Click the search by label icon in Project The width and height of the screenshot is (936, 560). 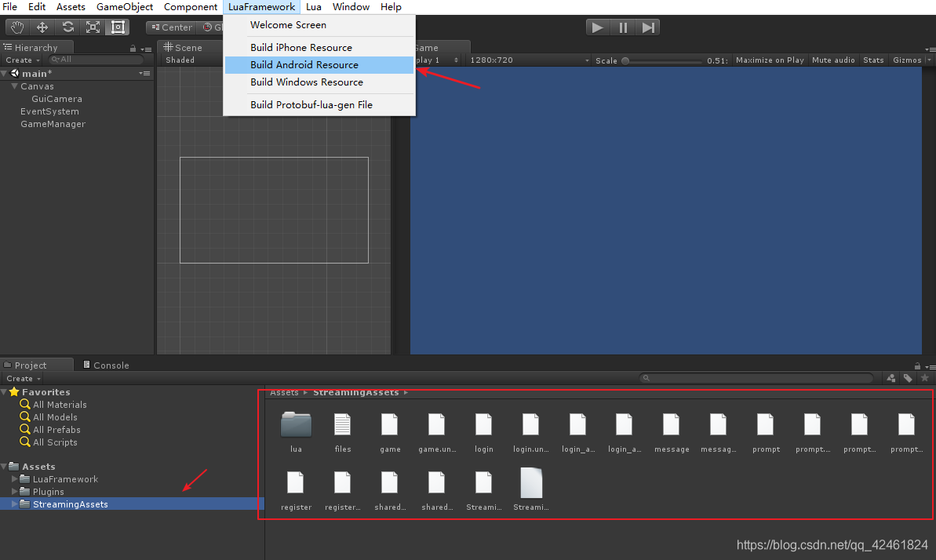(908, 378)
